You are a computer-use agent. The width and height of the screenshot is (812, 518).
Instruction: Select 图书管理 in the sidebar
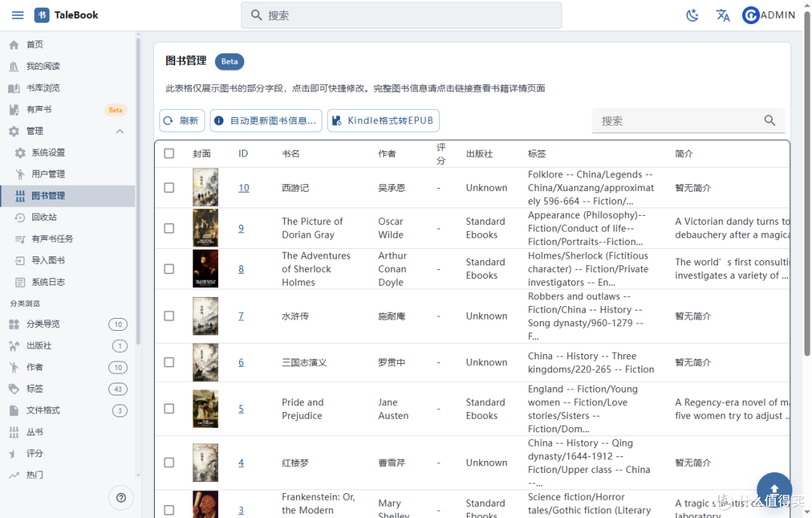tap(68, 195)
